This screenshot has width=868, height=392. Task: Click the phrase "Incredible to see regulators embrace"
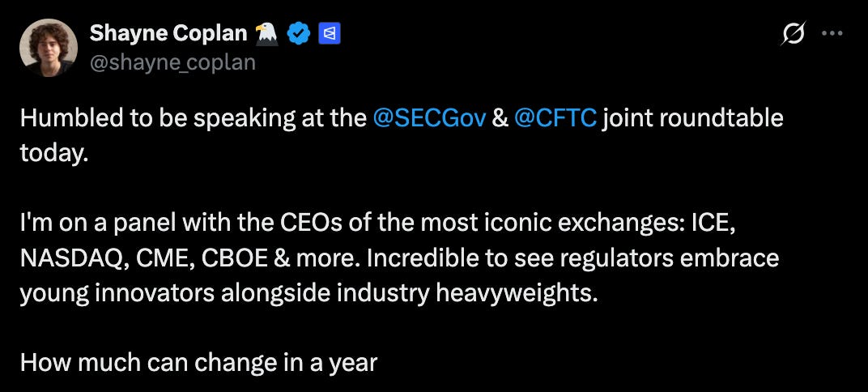[x=573, y=259]
